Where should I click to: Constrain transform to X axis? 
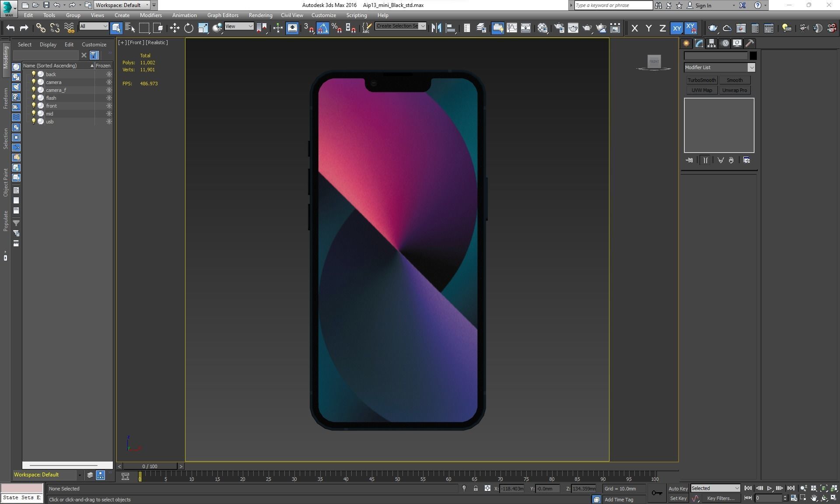pyautogui.click(x=635, y=28)
